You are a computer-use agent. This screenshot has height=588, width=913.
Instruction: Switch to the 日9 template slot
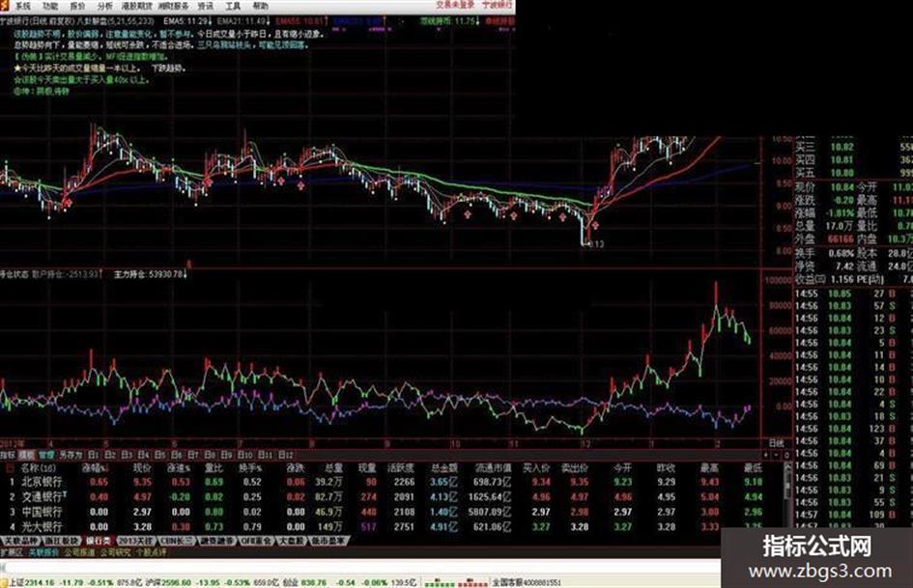(x=226, y=455)
